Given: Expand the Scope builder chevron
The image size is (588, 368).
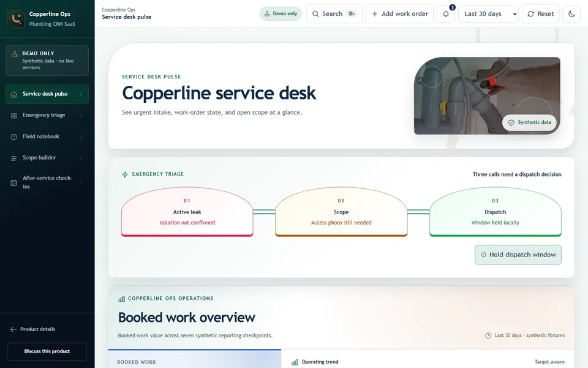Looking at the screenshot, I should [81, 158].
